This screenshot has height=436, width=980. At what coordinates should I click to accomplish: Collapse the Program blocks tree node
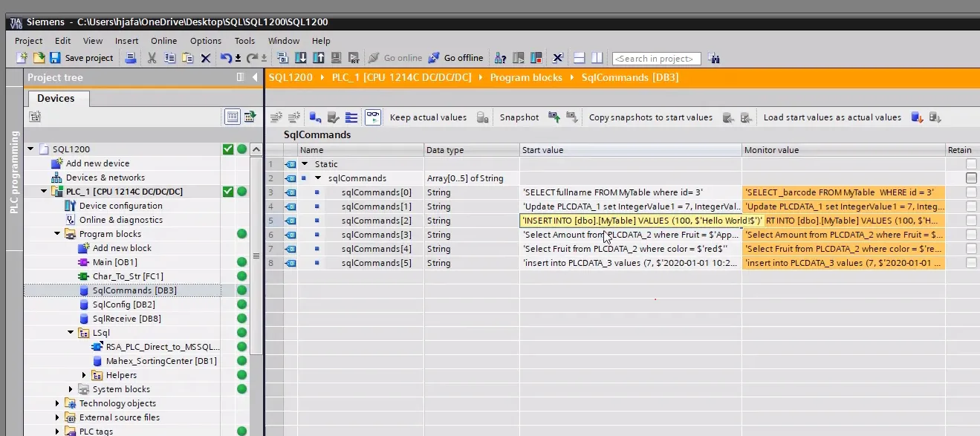[x=57, y=233]
